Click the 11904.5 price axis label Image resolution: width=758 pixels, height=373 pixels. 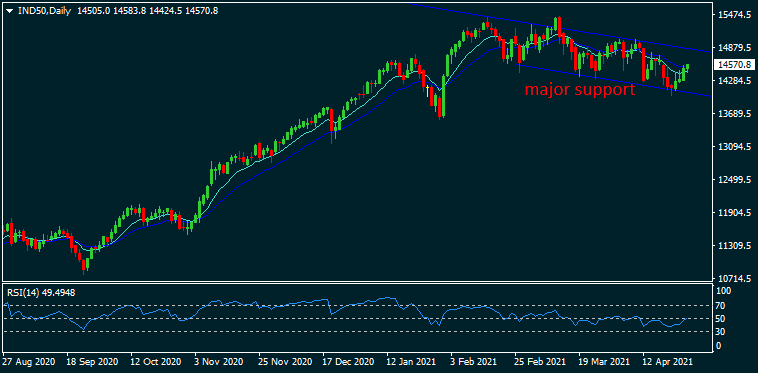(x=734, y=213)
